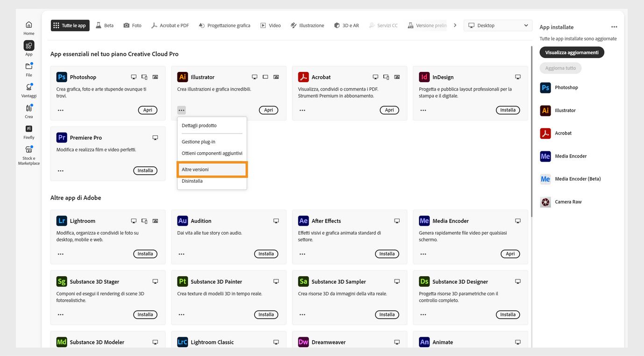Click the Substance 3D Designer icon

pos(424,282)
